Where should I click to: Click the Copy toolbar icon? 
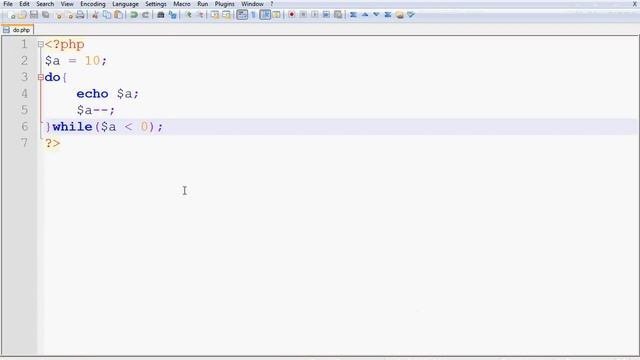107,15
